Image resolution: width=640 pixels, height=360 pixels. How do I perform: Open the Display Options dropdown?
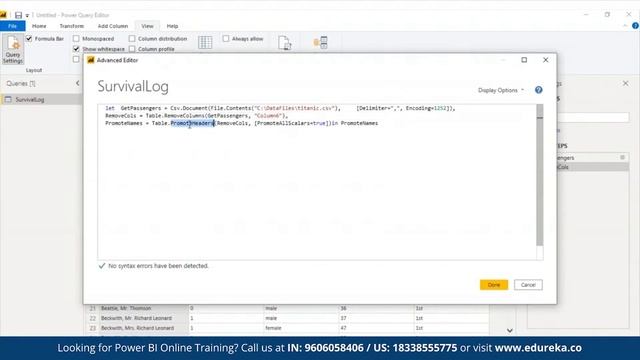[501, 90]
